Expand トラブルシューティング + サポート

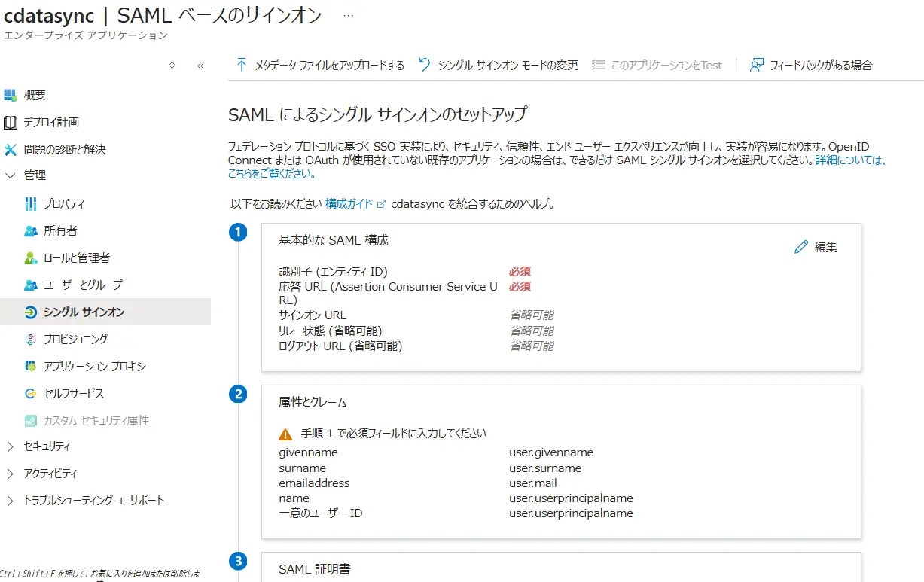[11, 501]
